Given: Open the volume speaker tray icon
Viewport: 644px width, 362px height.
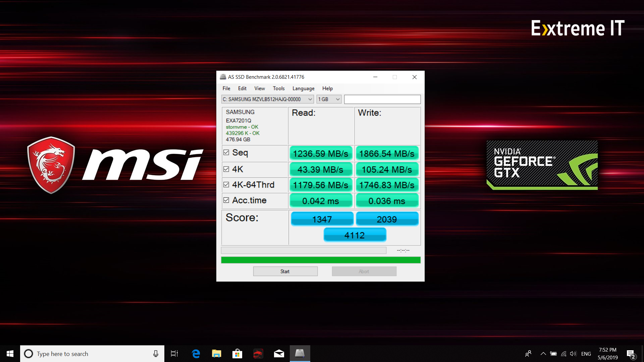Looking at the screenshot, I should click(573, 354).
